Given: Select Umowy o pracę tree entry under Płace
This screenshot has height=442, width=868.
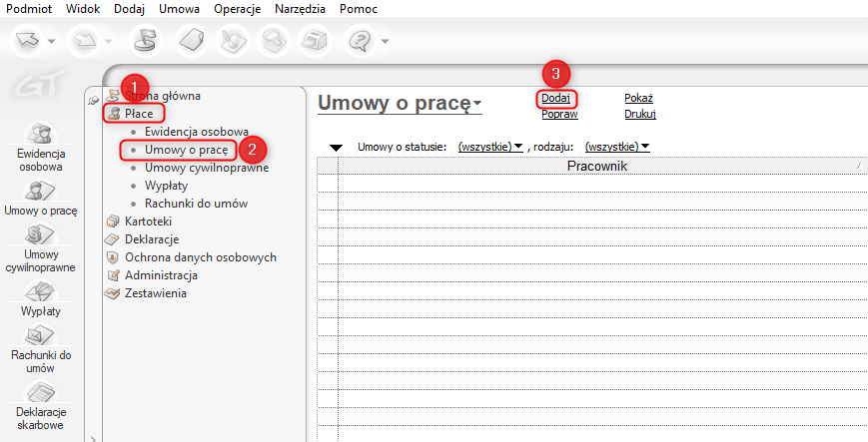Looking at the screenshot, I should [186, 150].
